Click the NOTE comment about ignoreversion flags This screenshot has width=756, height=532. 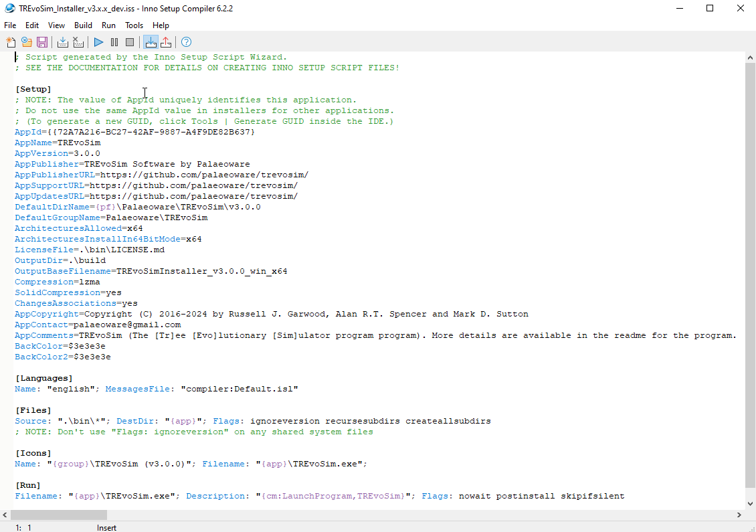(194, 432)
